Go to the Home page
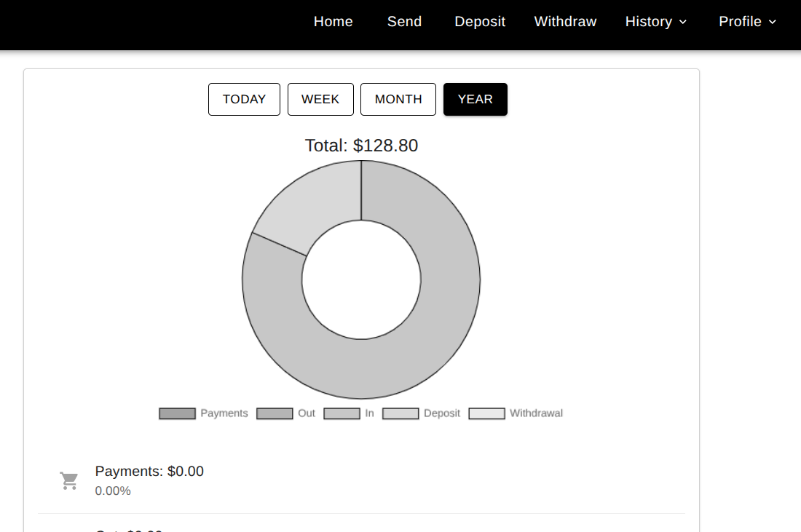Image resolution: width=801 pixels, height=532 pixels. (x=333, y=22)
